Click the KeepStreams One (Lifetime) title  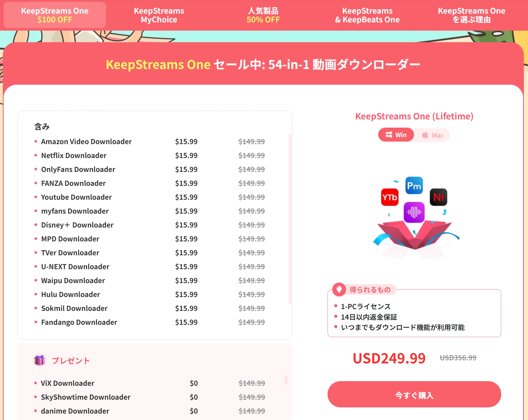[414, 116]
